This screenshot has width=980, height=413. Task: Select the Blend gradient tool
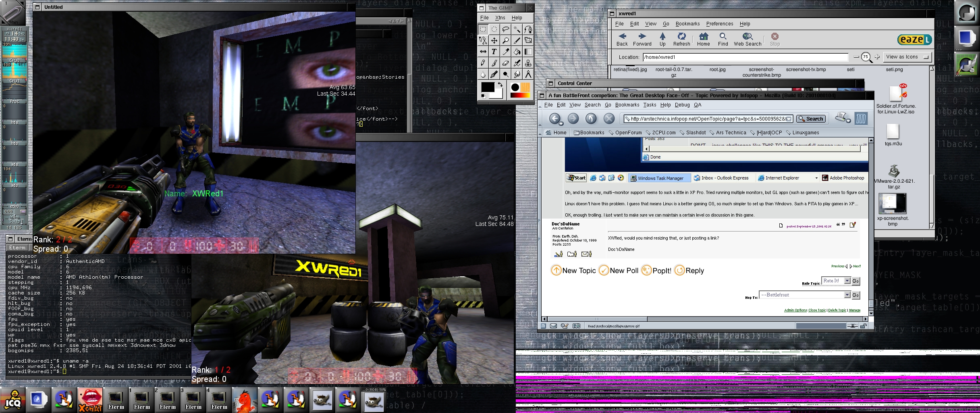pos(528,52)
